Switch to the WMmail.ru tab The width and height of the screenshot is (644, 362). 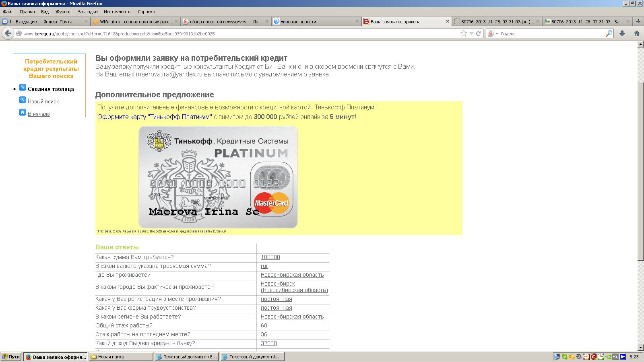[136, 22]
